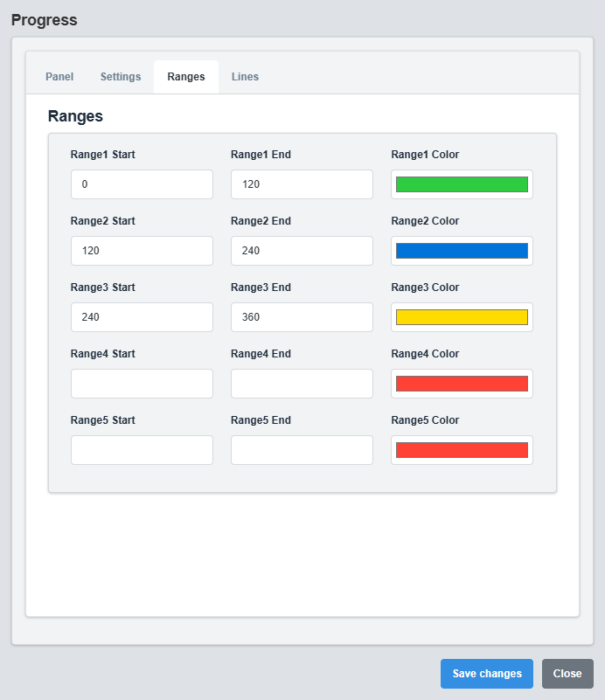
Task: Open the Range1 Color picker
Action: pyautogui.click(x=462, y=184)
